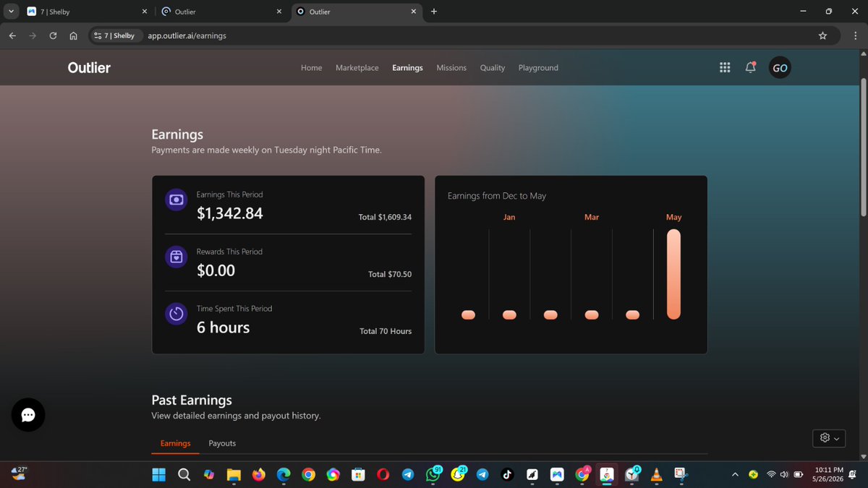This screenshot has height=488, width=868.
Task: Open Snipping Tool from the taskbar
Action: tap(681, 475)
